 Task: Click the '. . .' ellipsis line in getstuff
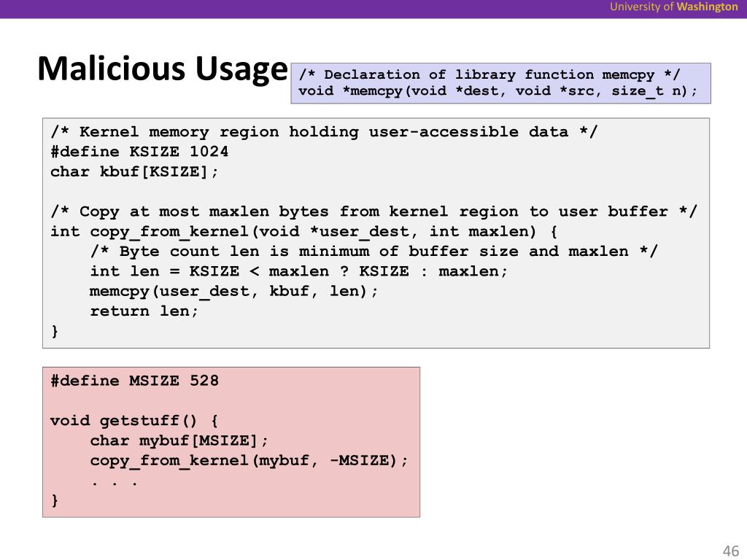coord(115,483)
